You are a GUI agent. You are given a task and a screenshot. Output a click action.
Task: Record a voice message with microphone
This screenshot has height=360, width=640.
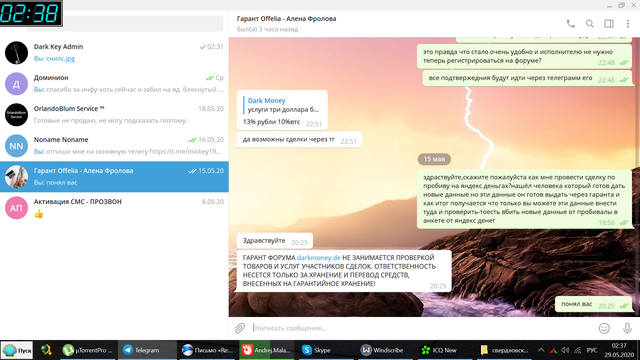627,328
